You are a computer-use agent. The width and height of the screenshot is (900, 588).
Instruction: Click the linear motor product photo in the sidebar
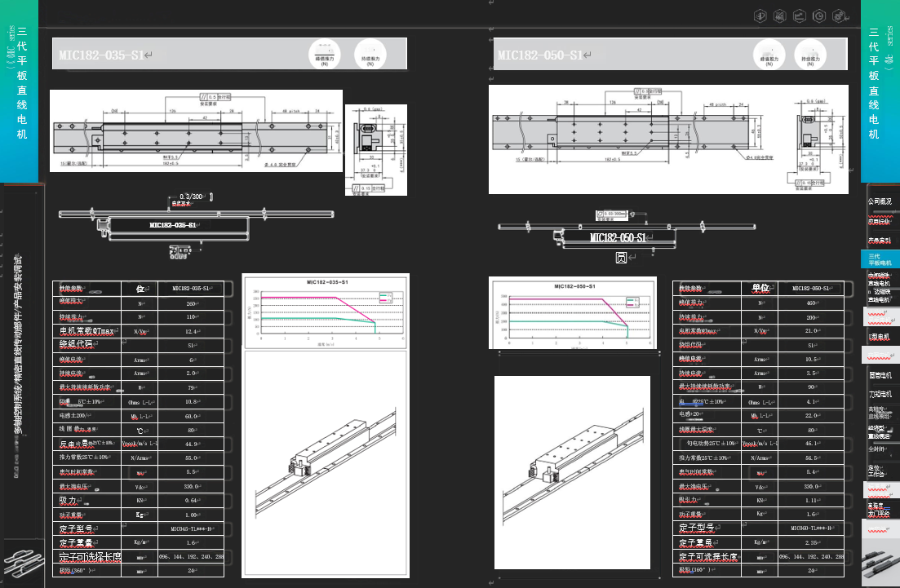pos(881,564)
